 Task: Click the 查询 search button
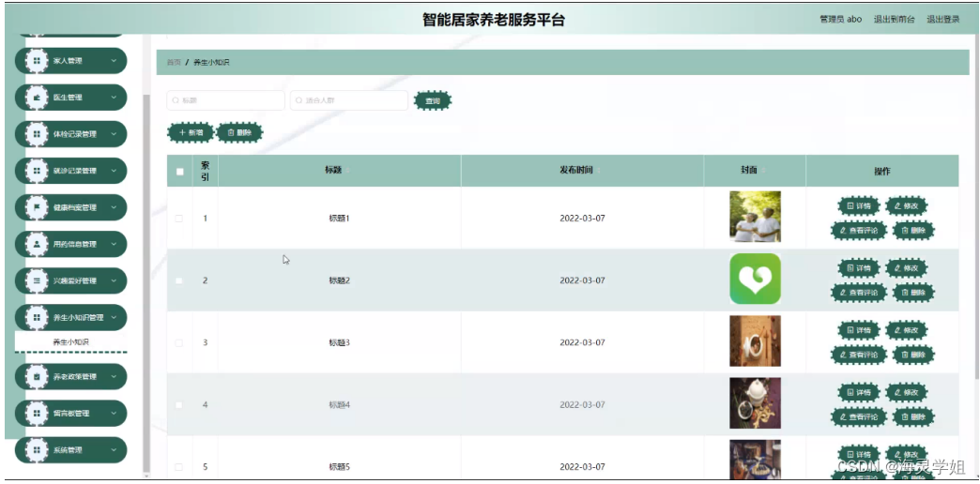433,100
